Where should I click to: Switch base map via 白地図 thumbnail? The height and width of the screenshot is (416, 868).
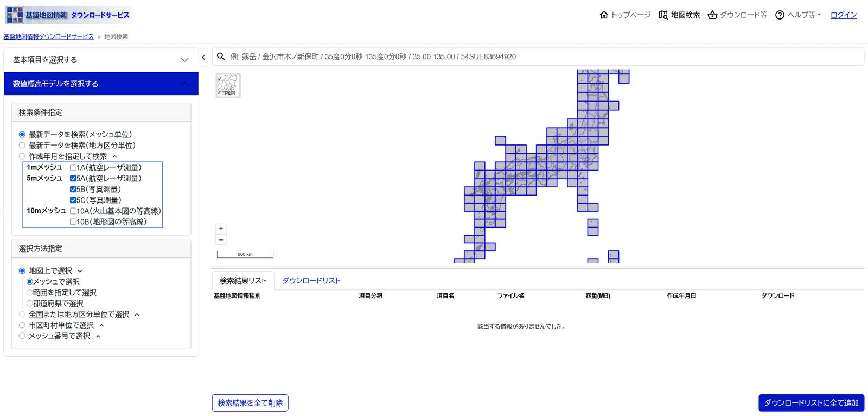(x=228, y=85)
